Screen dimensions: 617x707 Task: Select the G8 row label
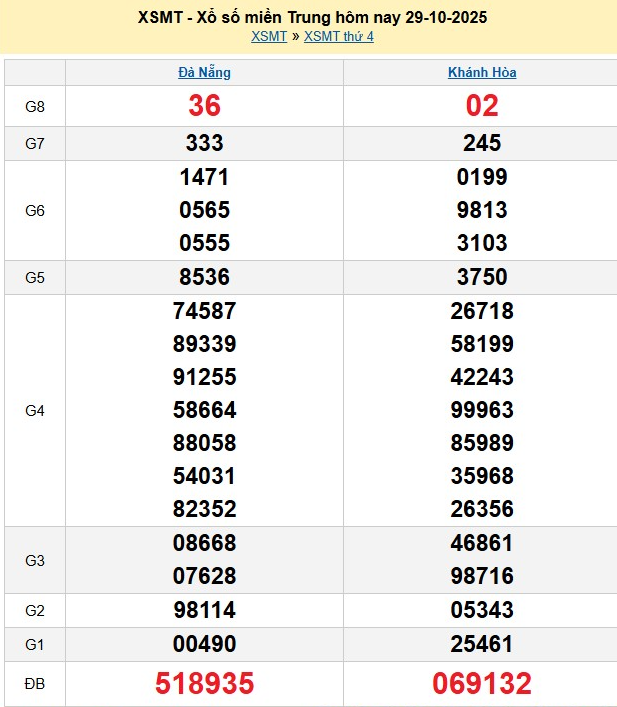[35, 106]
